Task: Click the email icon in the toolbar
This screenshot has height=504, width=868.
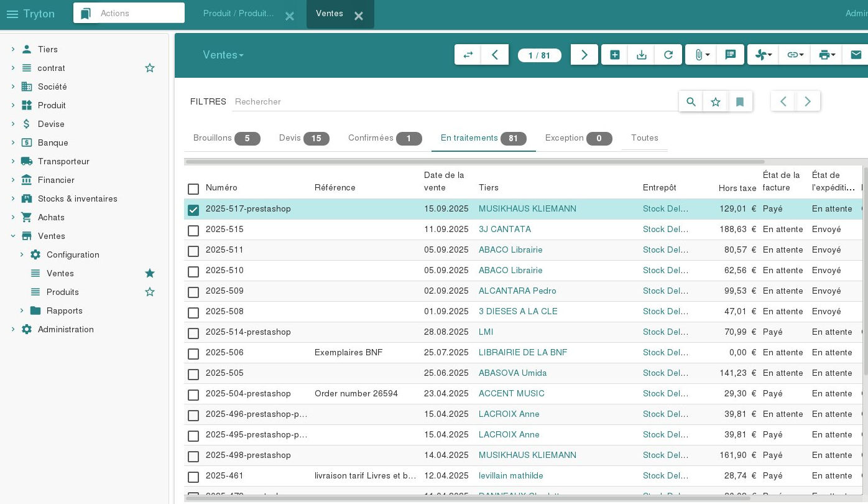Action: 856,55
